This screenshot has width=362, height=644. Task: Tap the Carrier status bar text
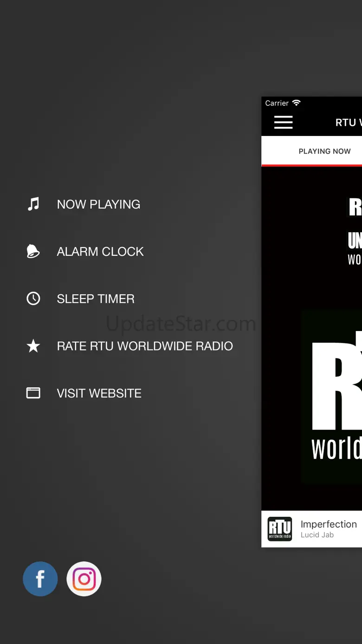click(x=277, y=103)
